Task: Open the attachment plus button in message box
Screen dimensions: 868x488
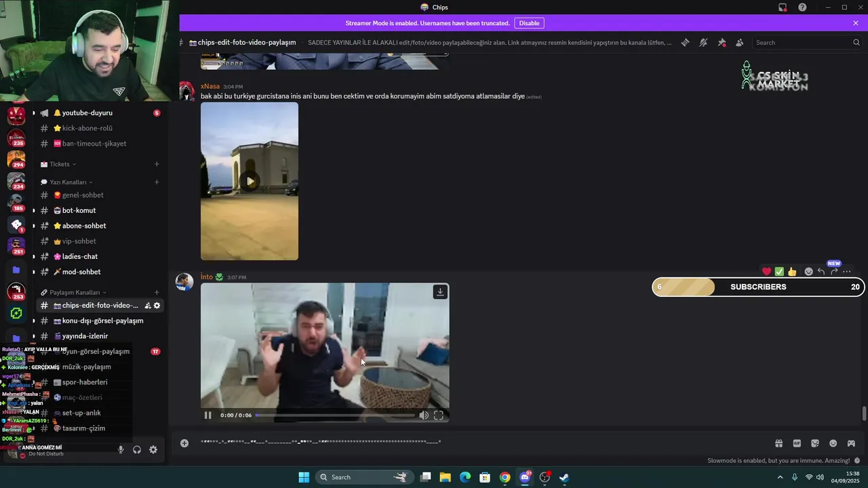Action: point(184,443)
